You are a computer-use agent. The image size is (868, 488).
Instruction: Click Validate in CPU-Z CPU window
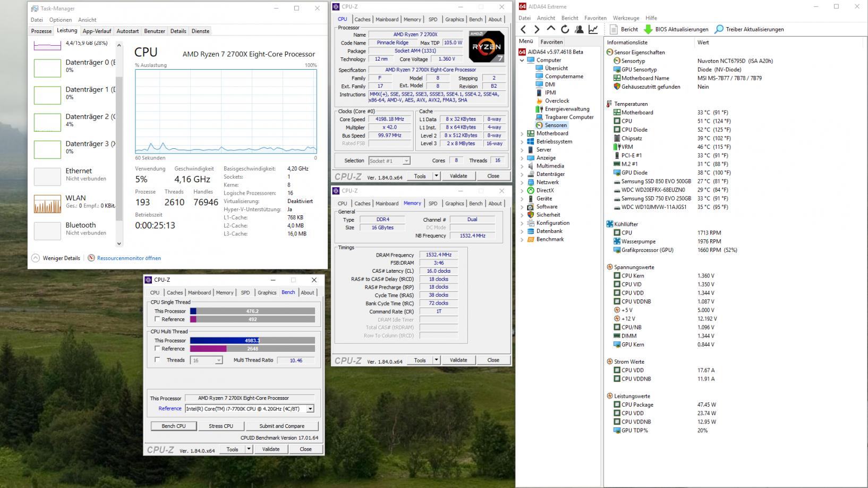coord(458,176)
